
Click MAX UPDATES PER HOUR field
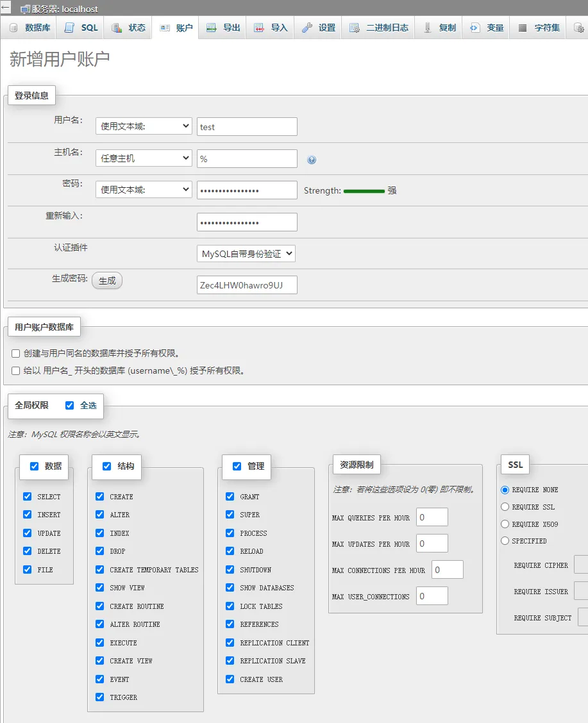432,543
